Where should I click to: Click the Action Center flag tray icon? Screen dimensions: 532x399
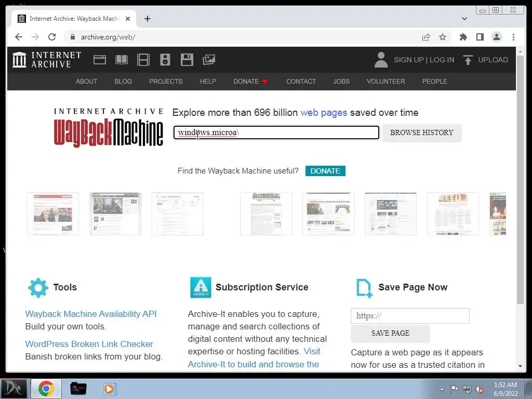454,389
